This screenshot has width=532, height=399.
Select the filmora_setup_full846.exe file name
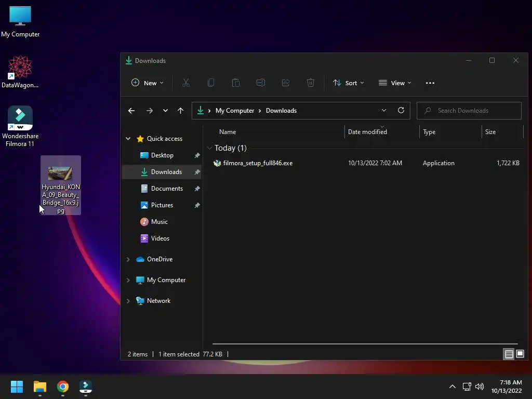click(258, 163)
